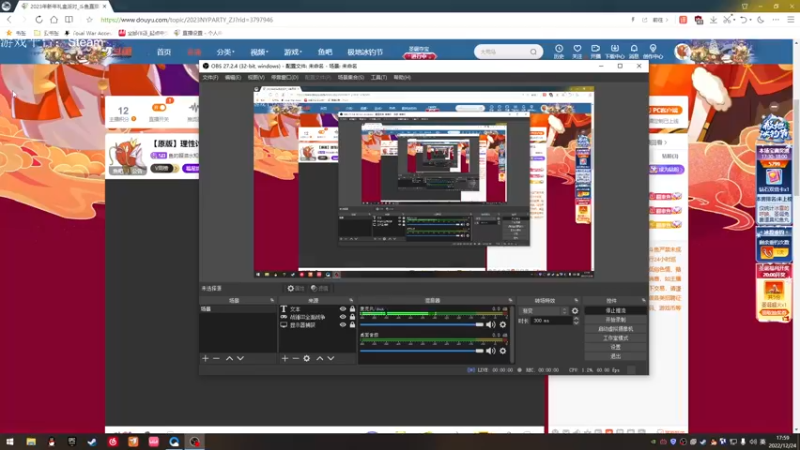Expand the 视频 dropdown in Douyu navigation
The width and height of the screenshot is (800, 450).
tap(259, 52)
